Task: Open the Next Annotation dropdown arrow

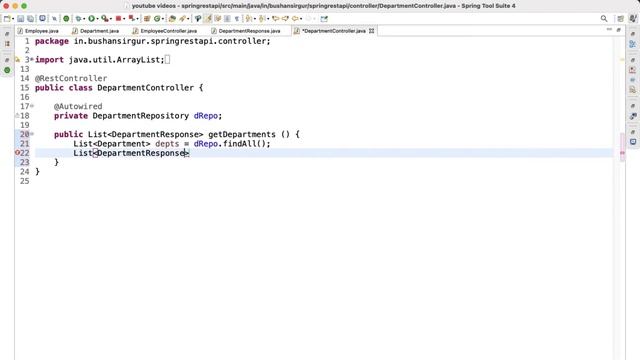Action: point(254,19)
